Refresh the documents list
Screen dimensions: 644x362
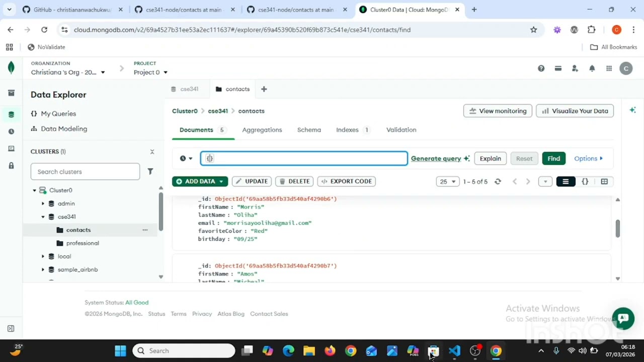498,182
